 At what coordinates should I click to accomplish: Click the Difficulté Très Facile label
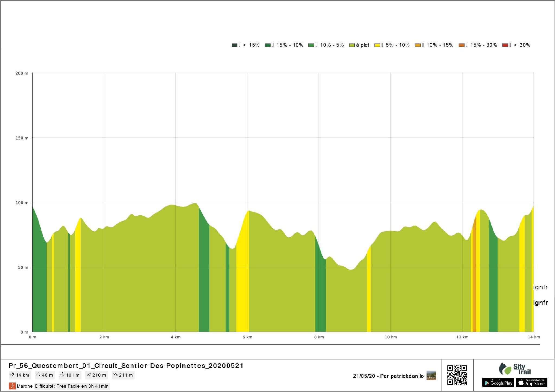[x=72, y=386]
